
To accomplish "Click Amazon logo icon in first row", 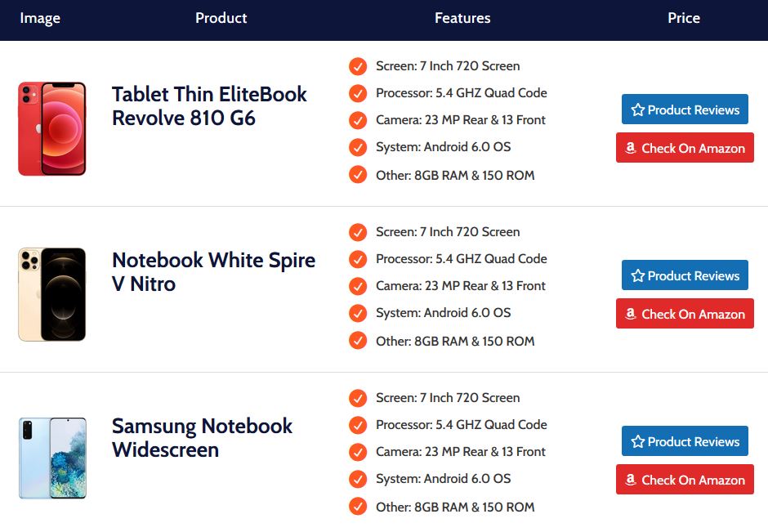I will coord(631,147).
